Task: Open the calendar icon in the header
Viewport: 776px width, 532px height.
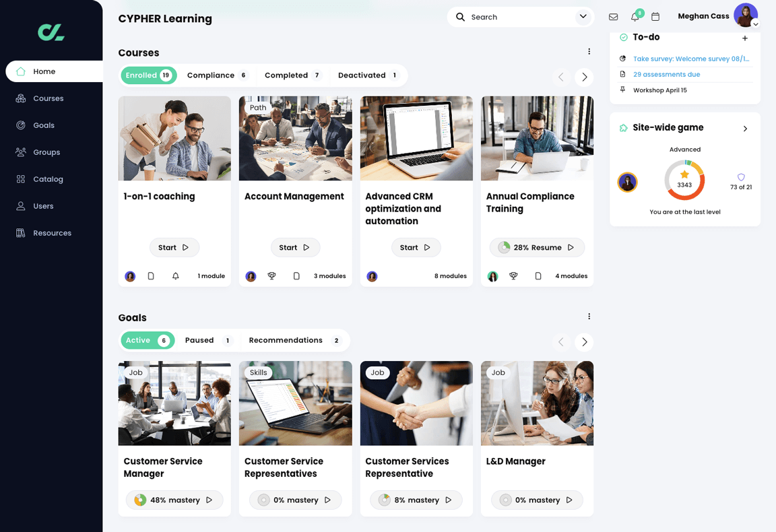Action: [x=656, y=16]
